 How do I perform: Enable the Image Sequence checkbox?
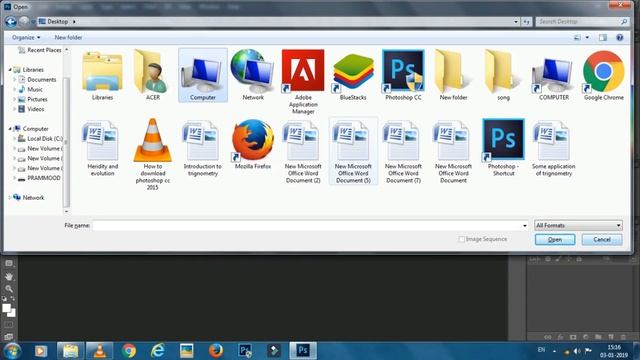tap(462, 239)
